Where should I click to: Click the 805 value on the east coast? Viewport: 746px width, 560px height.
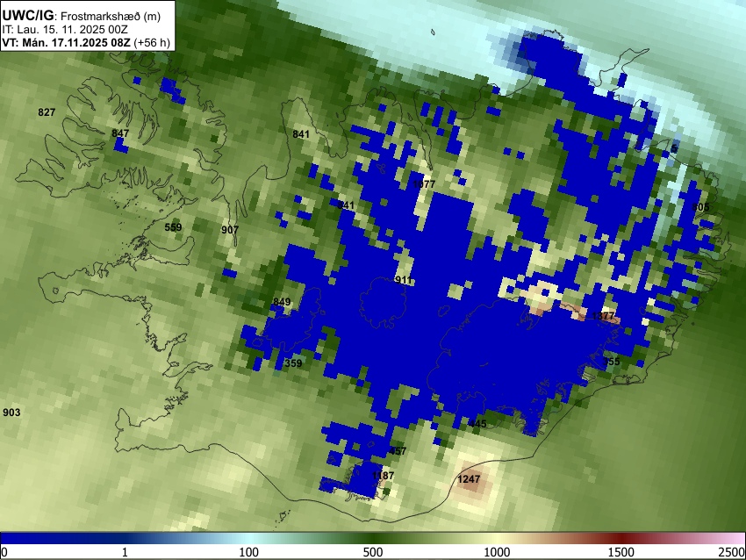click(700, 207)
